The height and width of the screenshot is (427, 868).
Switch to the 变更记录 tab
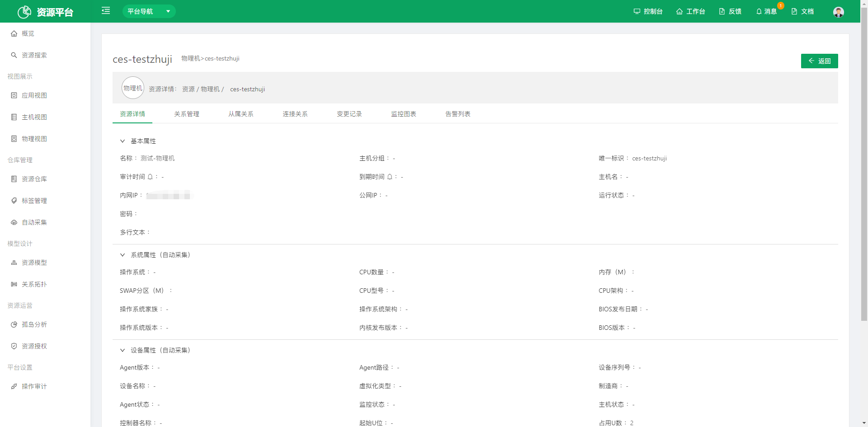point(349,114)
